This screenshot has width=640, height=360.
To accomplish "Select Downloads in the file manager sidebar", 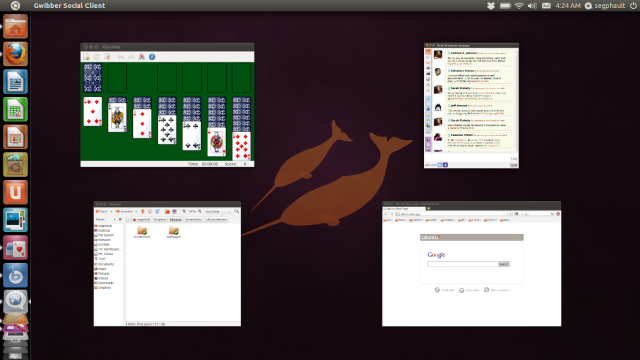I will [104, 283].
